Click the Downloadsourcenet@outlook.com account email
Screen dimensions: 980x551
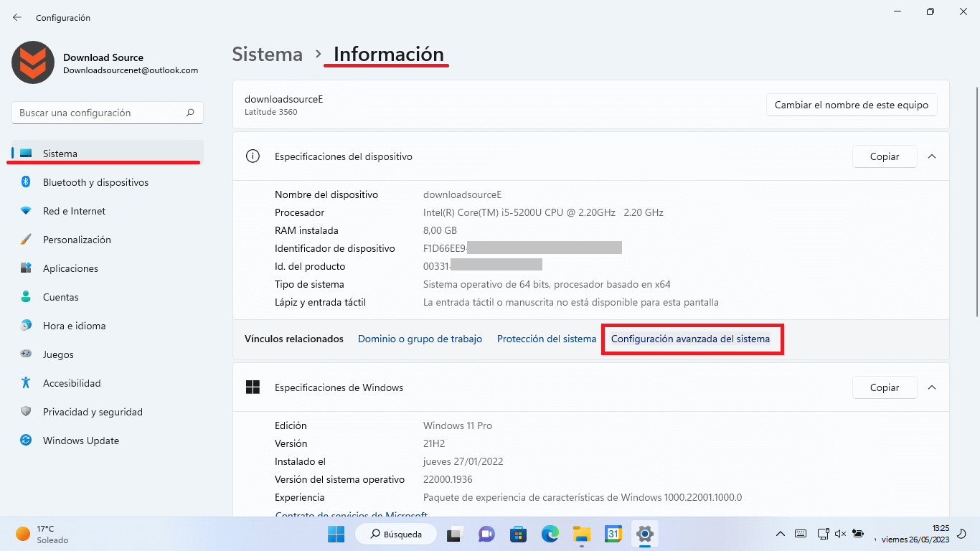[131, 70]
